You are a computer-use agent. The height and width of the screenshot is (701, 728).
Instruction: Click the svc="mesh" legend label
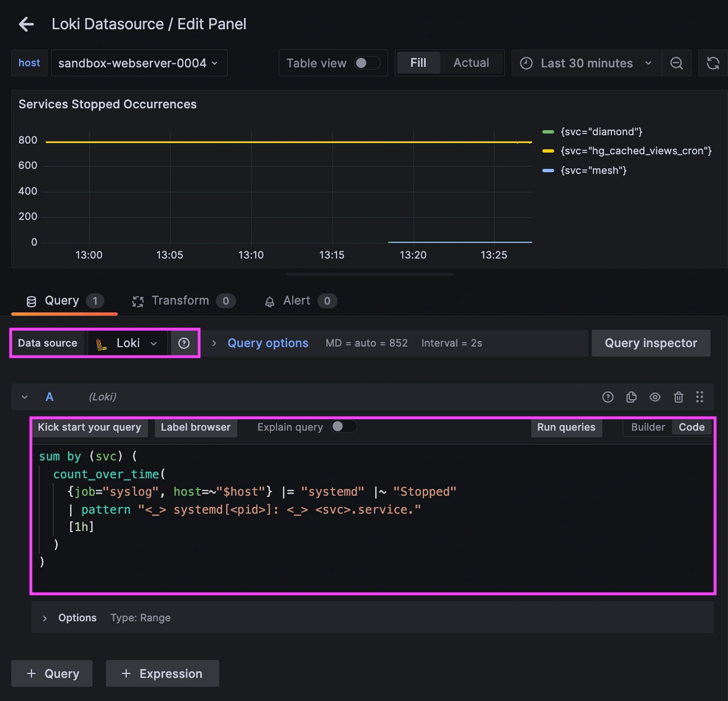(x=593, y=170)
